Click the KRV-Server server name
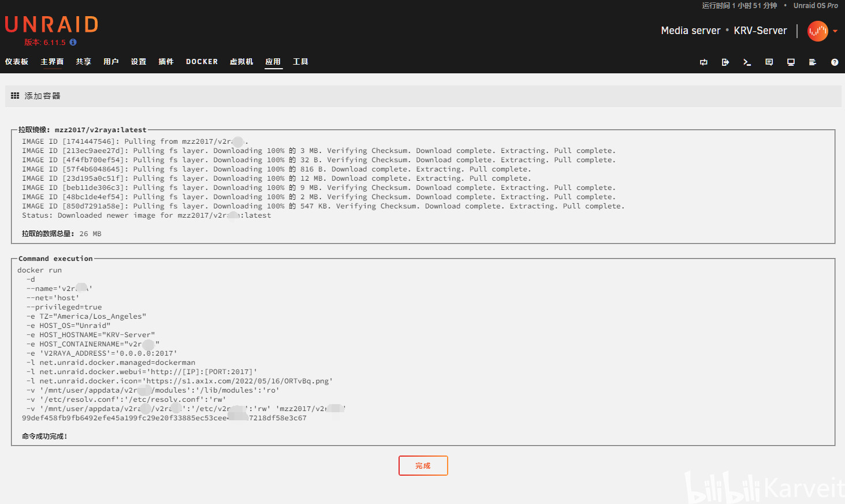 [x=760, y=31]
